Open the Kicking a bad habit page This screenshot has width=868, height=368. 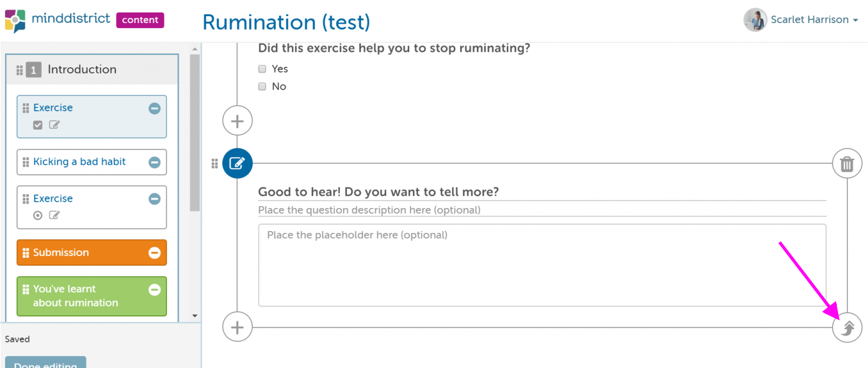click(80, 162)
